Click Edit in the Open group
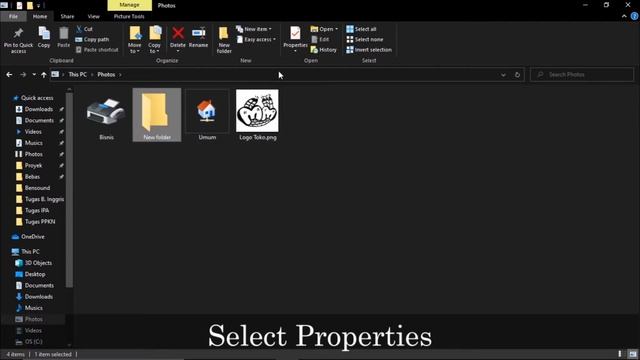 pos(320,40)
